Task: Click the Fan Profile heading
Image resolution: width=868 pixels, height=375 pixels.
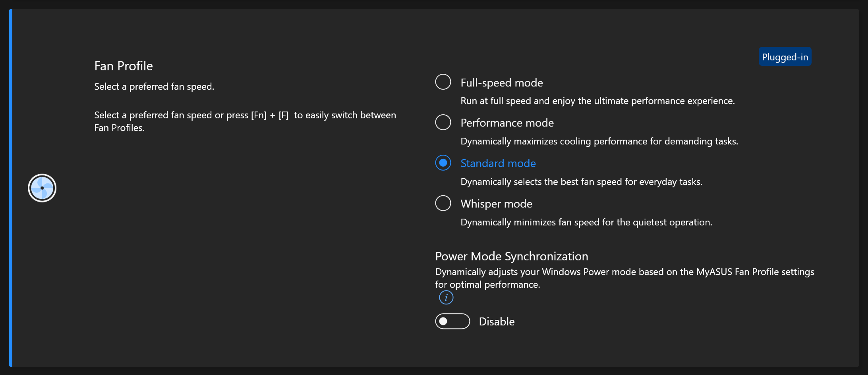Action: point(124,66)
